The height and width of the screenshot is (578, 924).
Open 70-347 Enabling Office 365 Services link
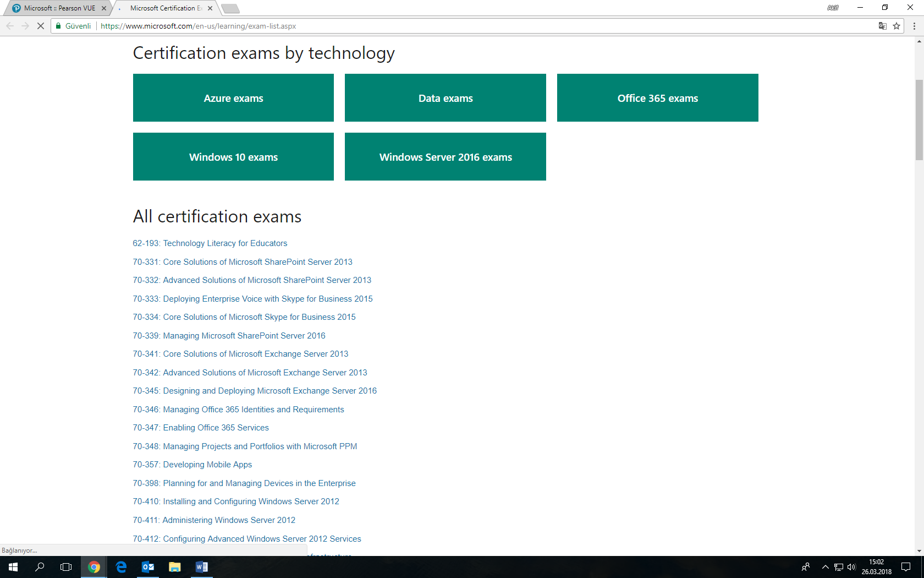coord(201,428)
